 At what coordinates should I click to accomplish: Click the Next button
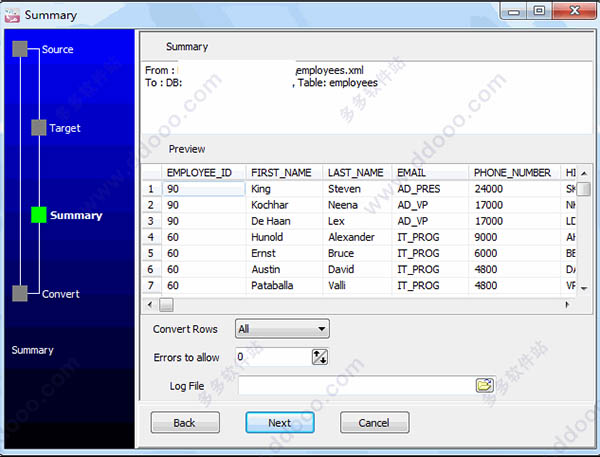[x=280, y=423]
